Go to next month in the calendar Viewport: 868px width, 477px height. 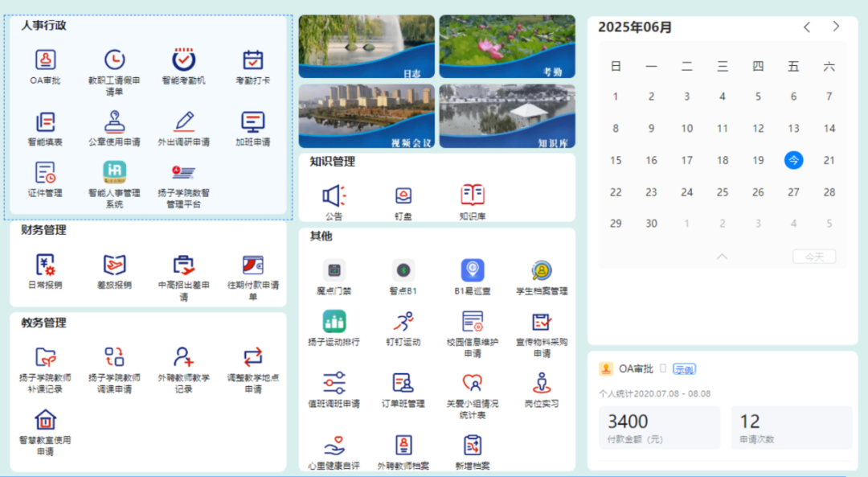coord(835,27)
